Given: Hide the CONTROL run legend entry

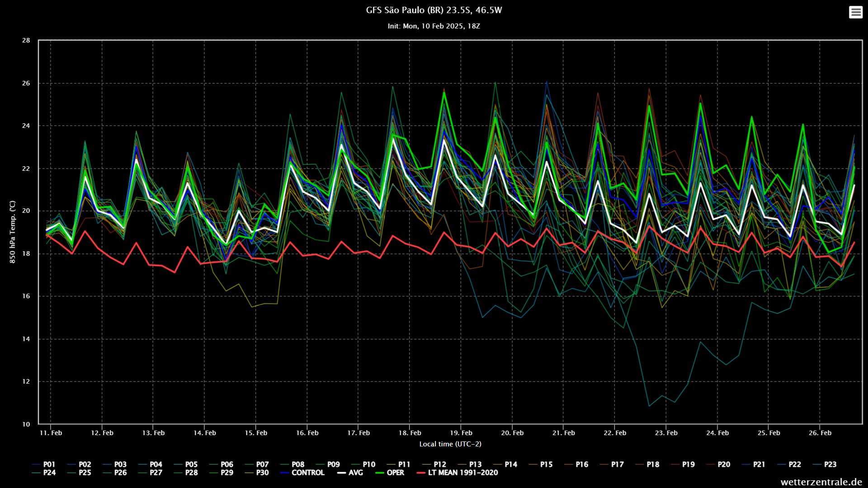Looking at the screenshot, I should click(x=302, y=473).
